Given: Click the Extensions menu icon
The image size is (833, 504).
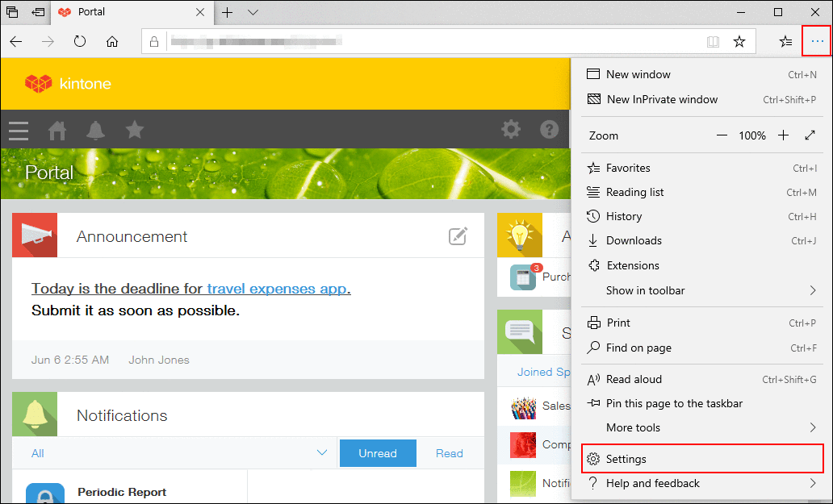Looking at the screenshot, I should coord(593,265).
